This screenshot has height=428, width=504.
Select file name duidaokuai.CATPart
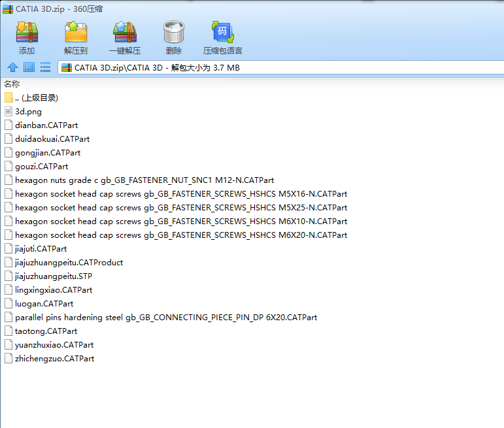(52, 139)
